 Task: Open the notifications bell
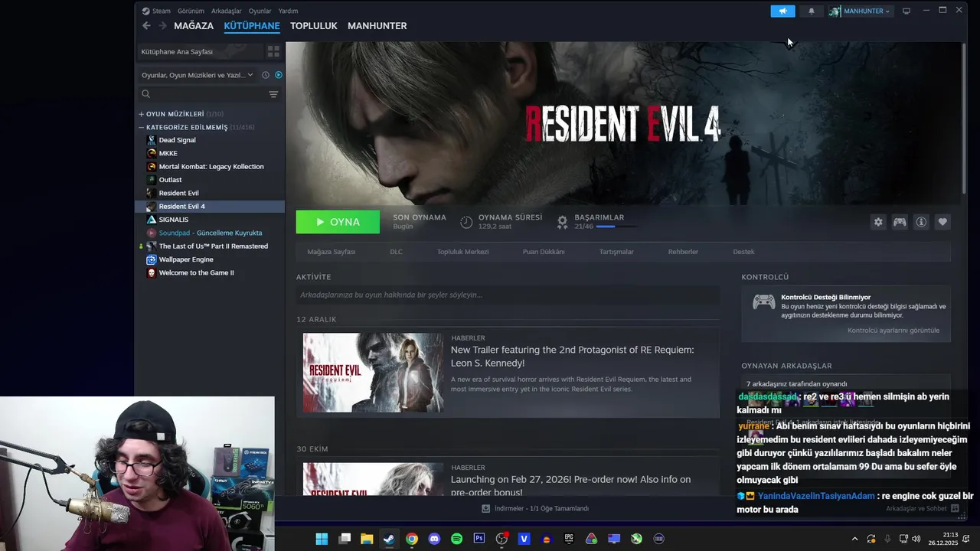(x=812, y=11)
